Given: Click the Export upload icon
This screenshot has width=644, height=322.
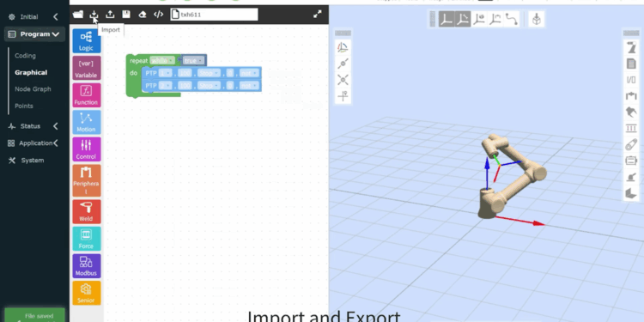Looking at the screenshot, I should (x=110, y=15).
